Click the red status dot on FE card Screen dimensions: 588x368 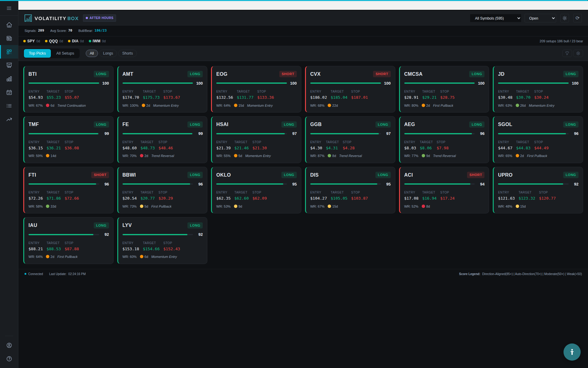[x=141, y=156]
